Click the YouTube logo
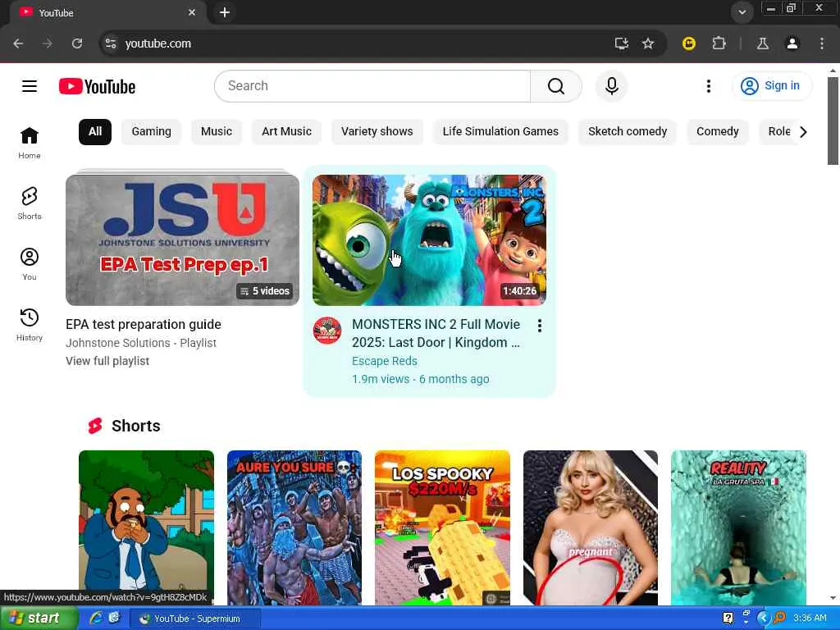The image size is (840, 630). 97,86
